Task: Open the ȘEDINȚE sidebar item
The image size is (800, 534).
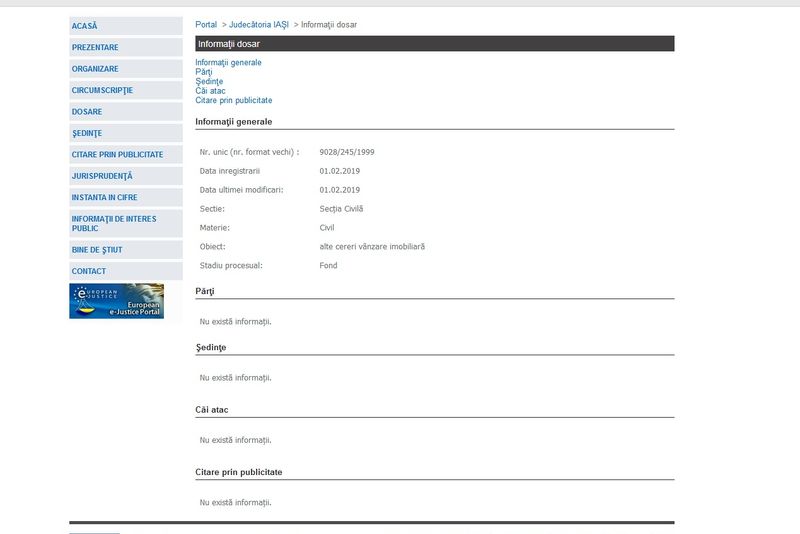Action: (87, 133)
